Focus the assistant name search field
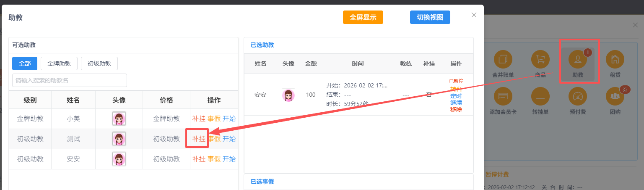Viewport: 644px width, 190px height. coord(70,80)
